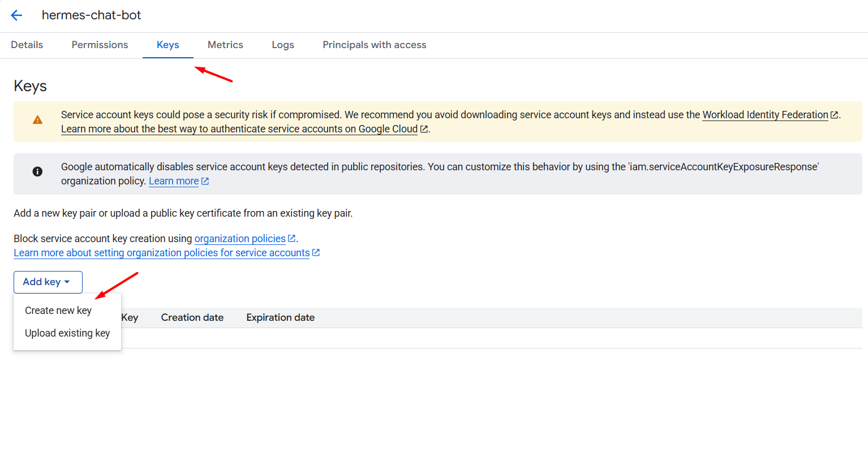Open the Details tab
The height and width of the screenshot is (452, 868).
(x=27, y=45)
